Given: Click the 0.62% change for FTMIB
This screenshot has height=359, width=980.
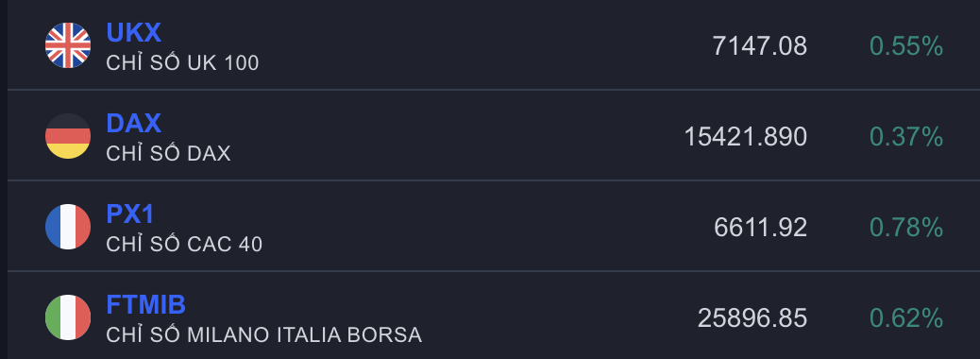Looking at the screenshot, I should point(906,318).
